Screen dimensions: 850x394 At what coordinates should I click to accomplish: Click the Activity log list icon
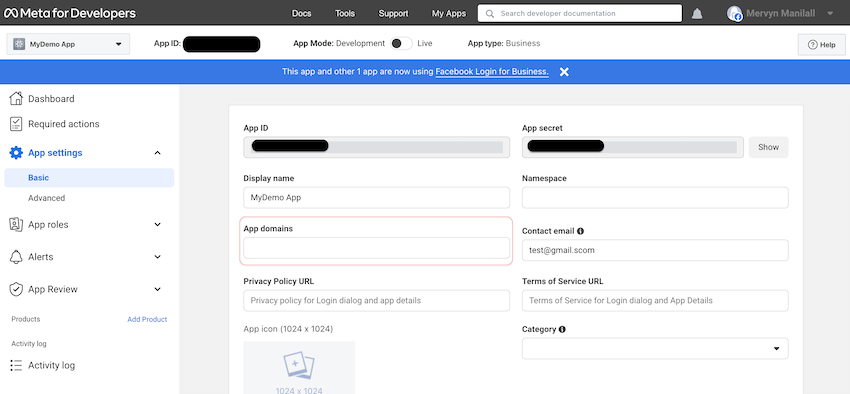tap(16, 365)
